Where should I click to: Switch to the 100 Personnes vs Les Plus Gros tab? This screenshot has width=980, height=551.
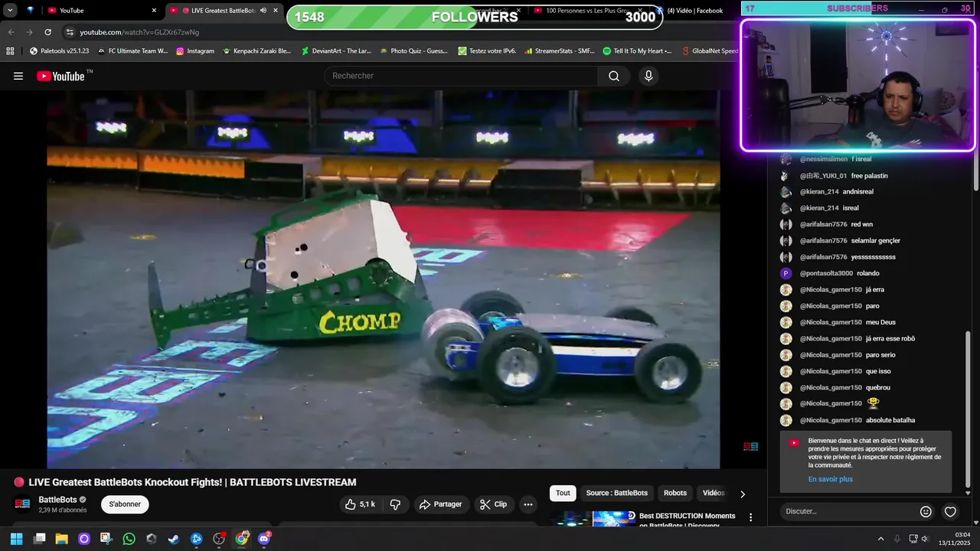coord(590,11)
